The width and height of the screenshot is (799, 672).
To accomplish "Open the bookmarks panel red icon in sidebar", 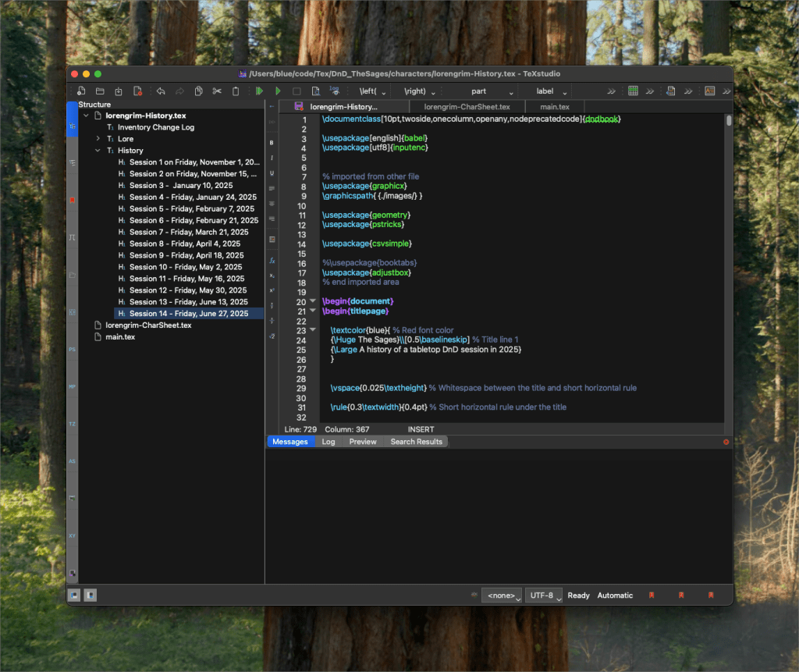I will point(73,200).
